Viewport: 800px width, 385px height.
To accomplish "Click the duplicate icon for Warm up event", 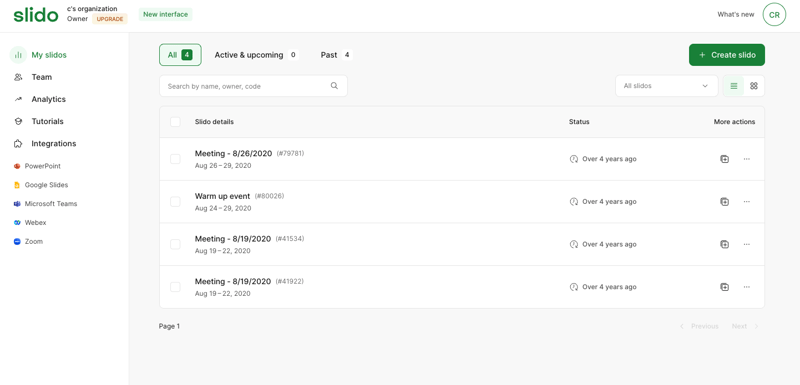I will pos(724,201).
